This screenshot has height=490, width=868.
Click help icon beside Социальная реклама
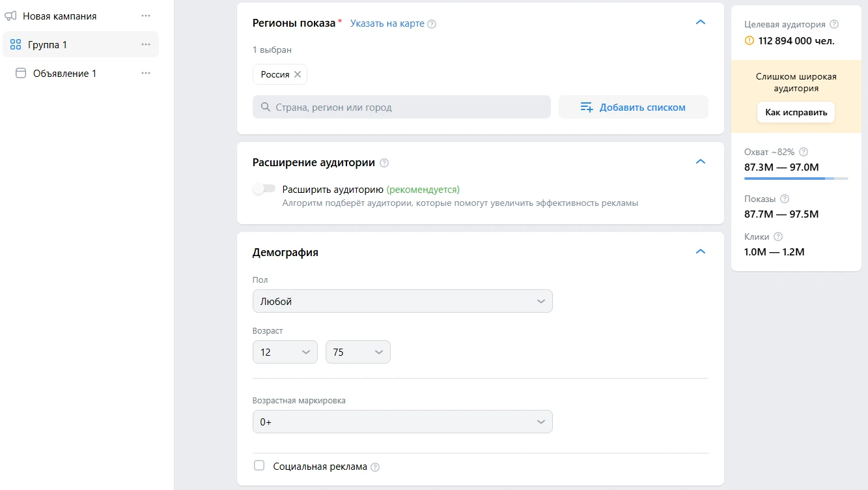click(375, 467)
